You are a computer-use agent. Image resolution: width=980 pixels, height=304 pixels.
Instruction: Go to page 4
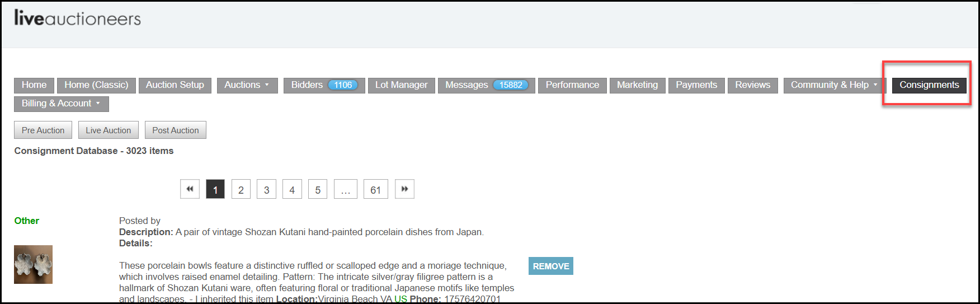click(292, 189)
